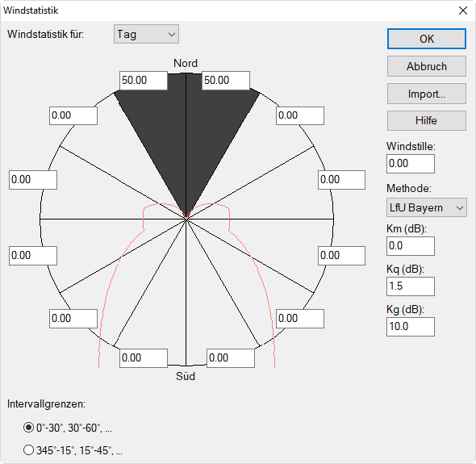Click the Kg (dB) field showing 10.0
Image resolution: width=476 pixels, height=464 pixels.
coord(411,327)
